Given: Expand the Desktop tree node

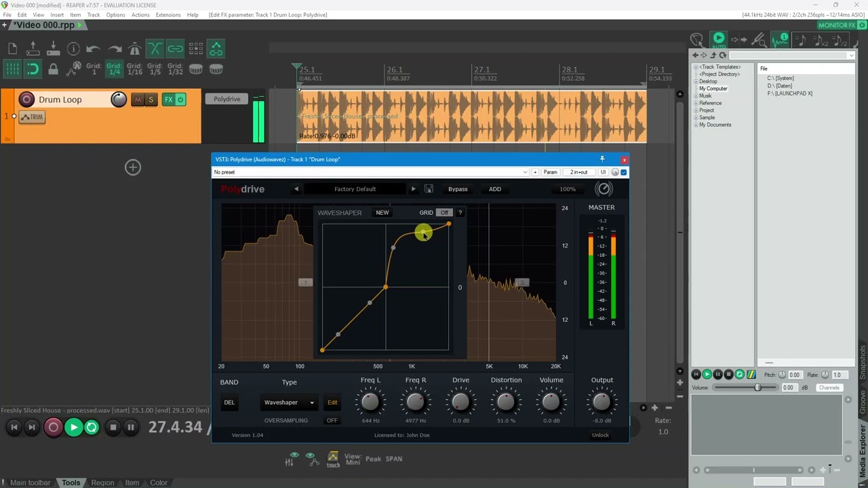Looking at the screenshot, I should pyautogui.click(x=695, y=81).
